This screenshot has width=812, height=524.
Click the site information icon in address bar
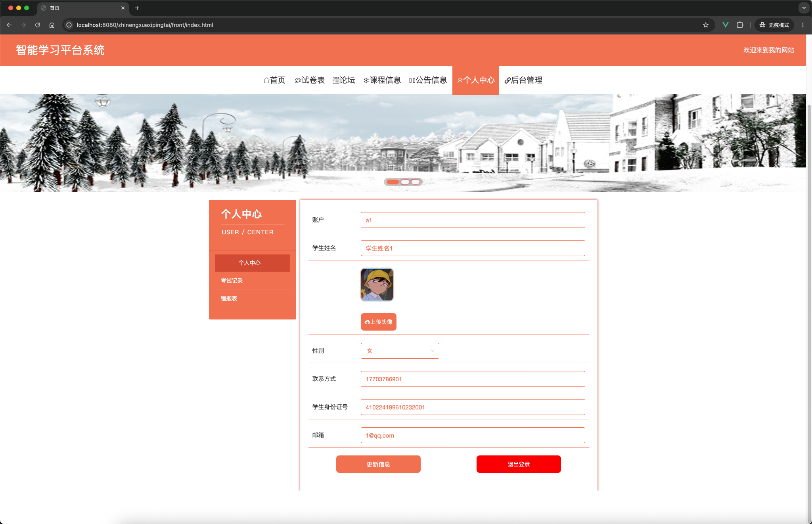click(69, 25)
